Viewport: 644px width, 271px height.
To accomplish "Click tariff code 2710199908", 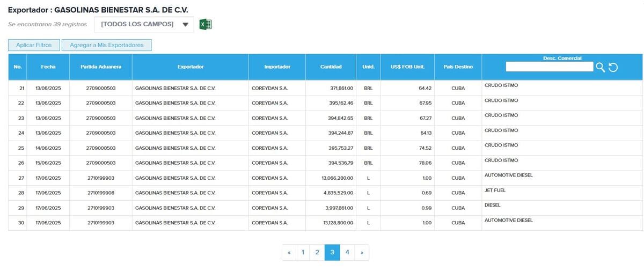I will point(101,193).
